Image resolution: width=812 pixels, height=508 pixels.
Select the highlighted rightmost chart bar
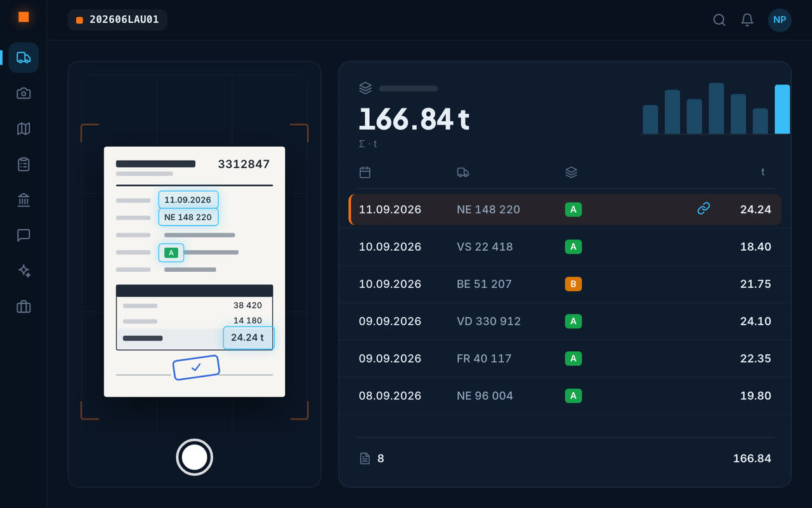click(x=782, y=109)
